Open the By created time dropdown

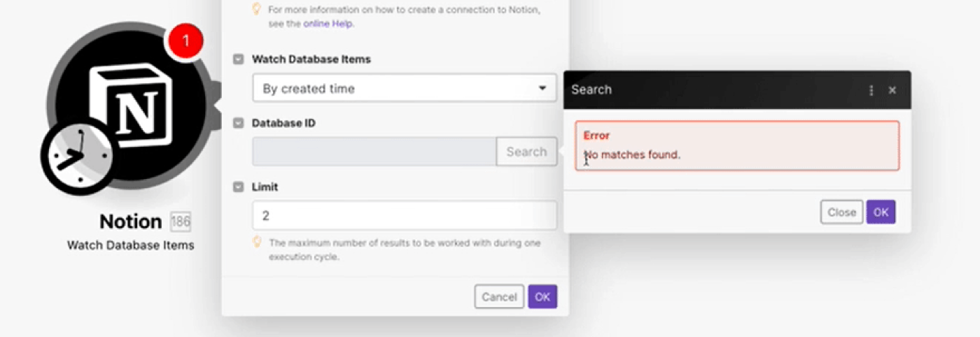[405, 89]
